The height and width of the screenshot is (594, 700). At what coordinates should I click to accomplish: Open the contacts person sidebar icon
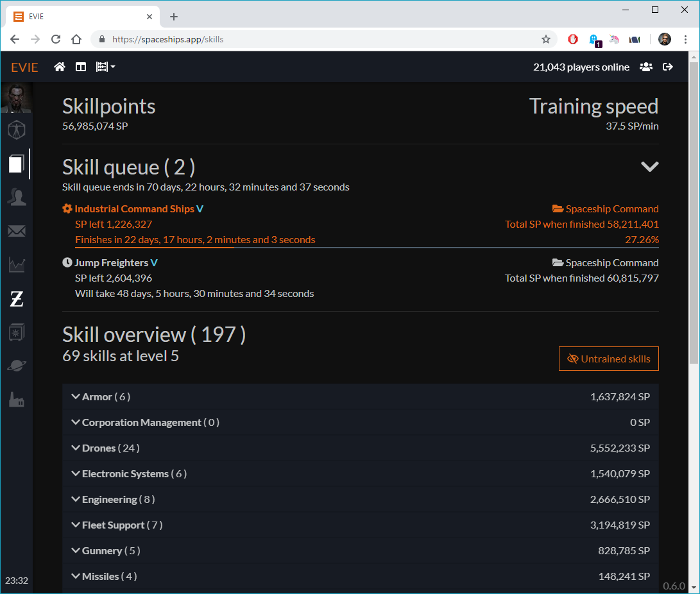tap(17, 198)
